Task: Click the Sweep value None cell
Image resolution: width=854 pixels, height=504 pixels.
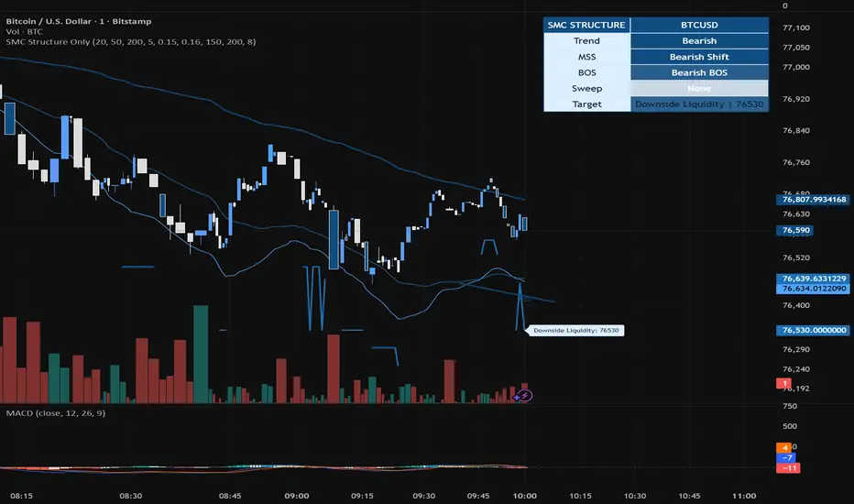Action: pos(699,88)
